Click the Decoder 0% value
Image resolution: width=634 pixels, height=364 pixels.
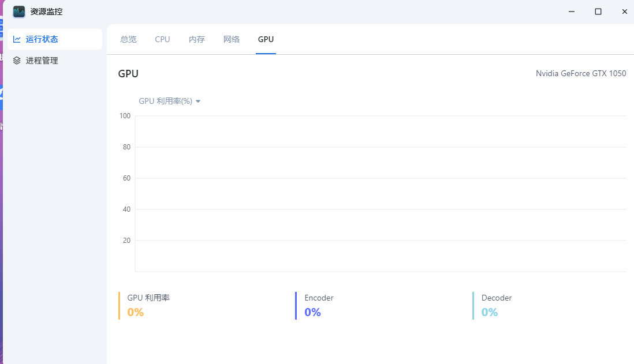[490, 312]
